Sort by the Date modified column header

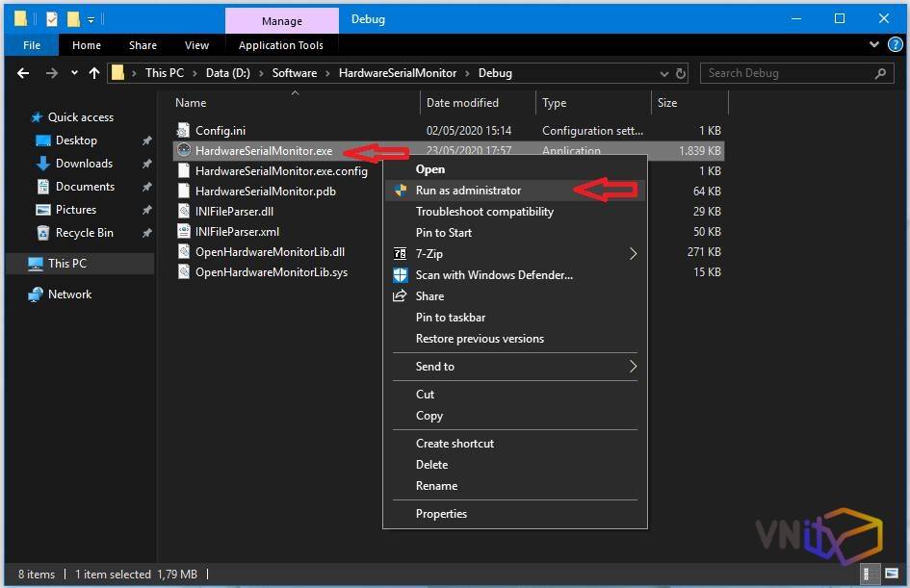pos(462,103)
